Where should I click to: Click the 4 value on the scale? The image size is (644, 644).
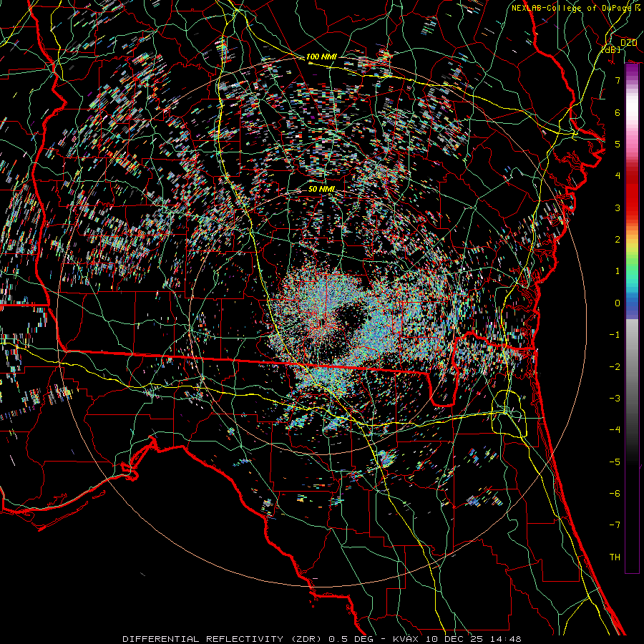pos(618,176)
